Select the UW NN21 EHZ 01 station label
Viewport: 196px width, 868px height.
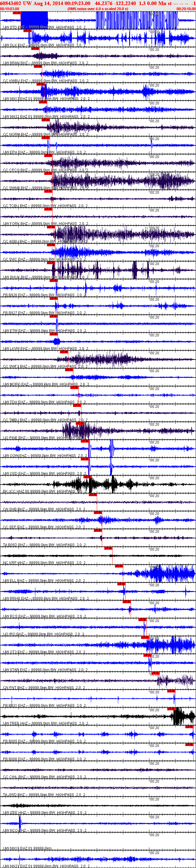(46, 866)
